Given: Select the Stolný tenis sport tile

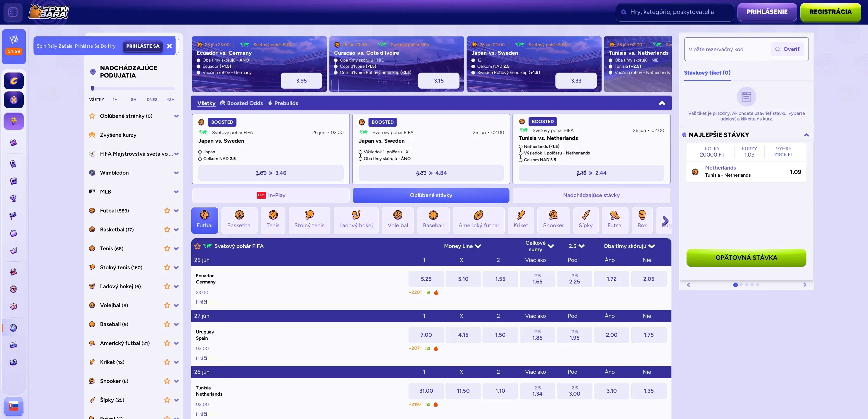Looking at the screenshot, I should point(309,220).
